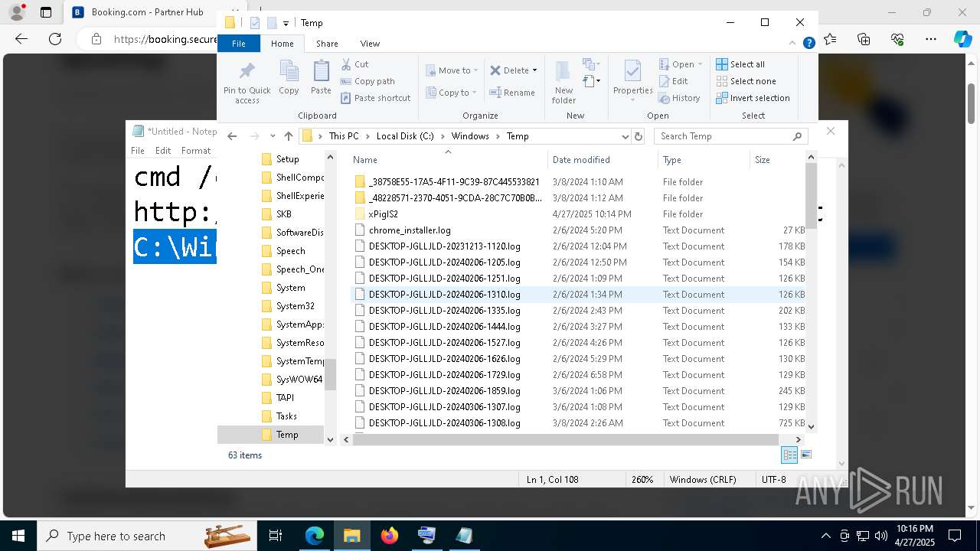Open the notification center icon

coord(955,536)
